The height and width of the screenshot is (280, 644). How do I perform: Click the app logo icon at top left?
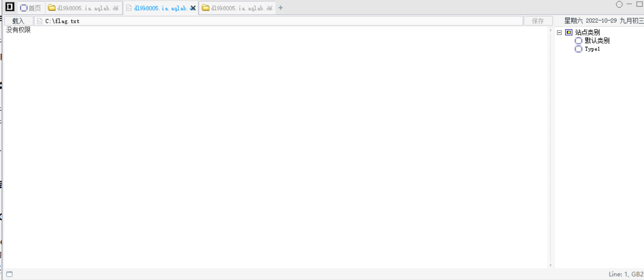click(10, 7)
